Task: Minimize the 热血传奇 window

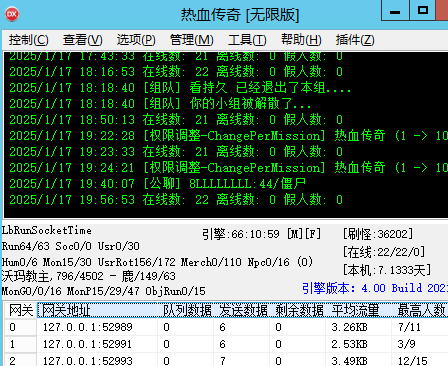Action: pyautogui.click(x=395, y=11)
